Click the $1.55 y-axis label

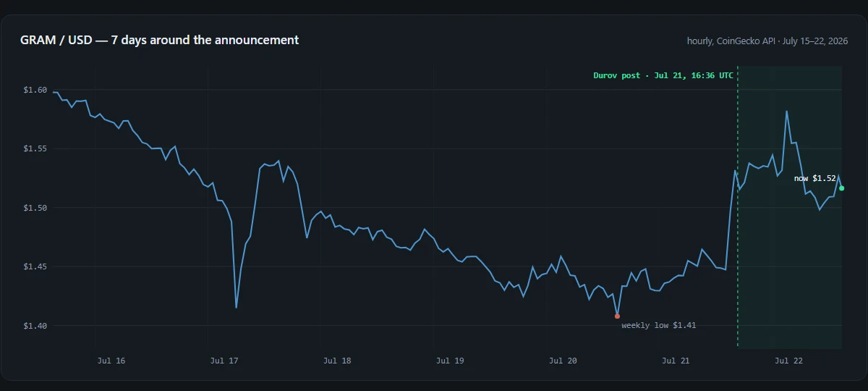click(x=35, y=148)
